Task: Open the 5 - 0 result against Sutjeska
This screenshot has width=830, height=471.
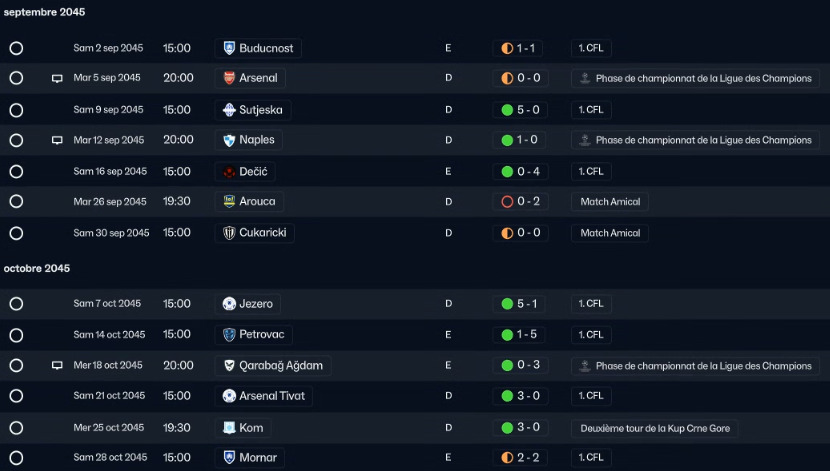Action: [520, 110]
